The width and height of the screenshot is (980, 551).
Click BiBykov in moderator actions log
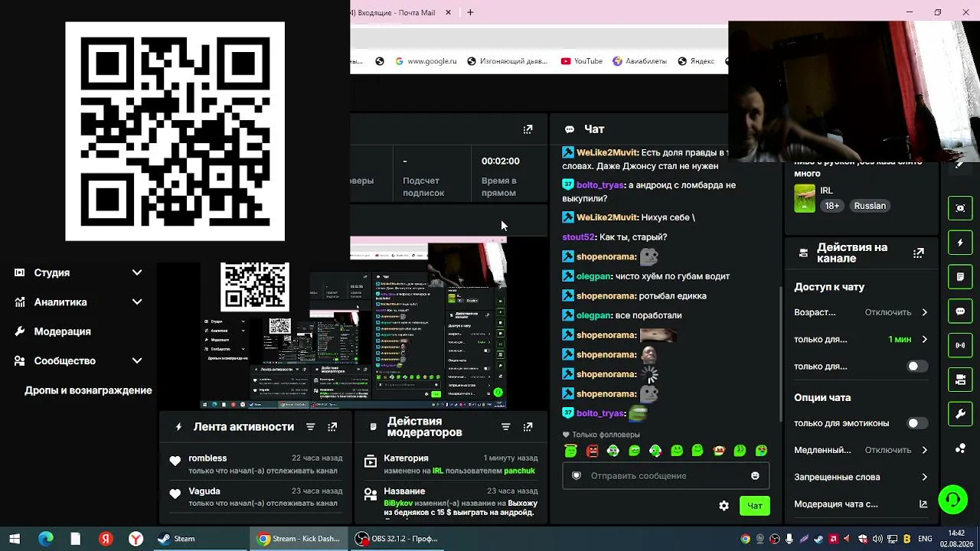click(398, 504)
